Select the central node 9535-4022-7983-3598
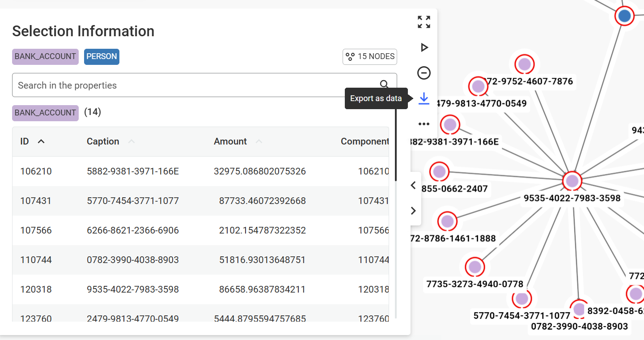The image size is (644, 340). click(572, 181)
